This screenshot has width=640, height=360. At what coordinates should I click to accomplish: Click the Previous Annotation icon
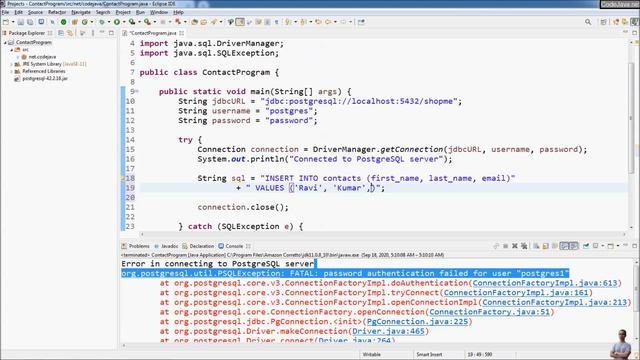[302, 22]
